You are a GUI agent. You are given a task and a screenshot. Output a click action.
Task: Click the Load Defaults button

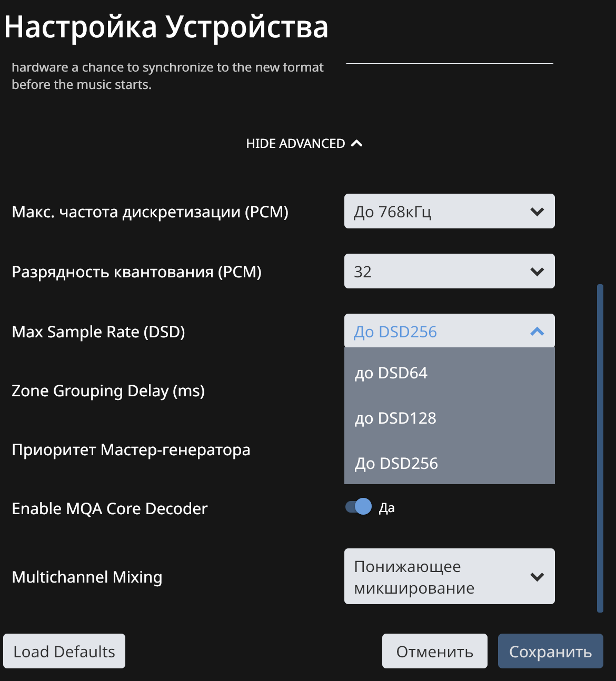pos(64,651)
